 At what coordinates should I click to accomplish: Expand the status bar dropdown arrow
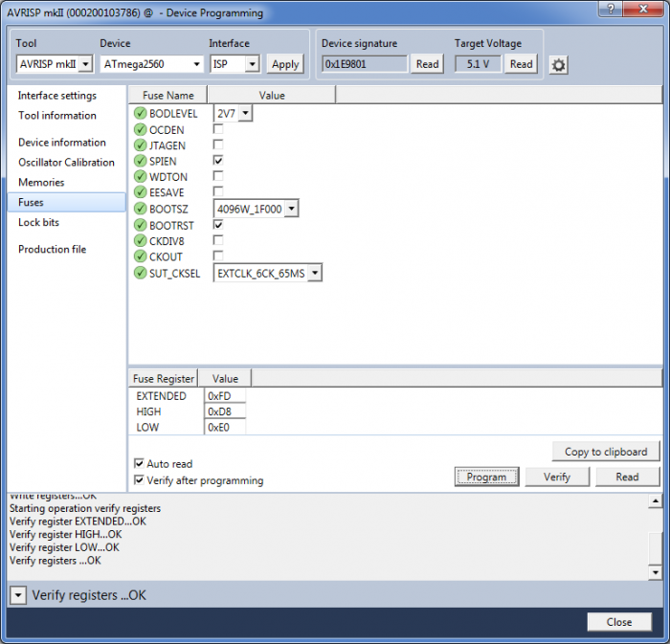(x=18, y=595)
